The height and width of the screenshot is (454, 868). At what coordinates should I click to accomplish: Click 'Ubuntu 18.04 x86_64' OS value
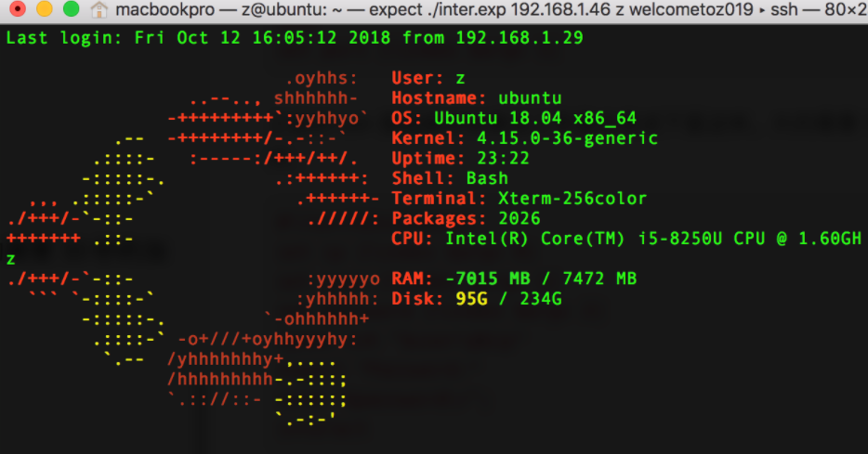coord(534,118)
